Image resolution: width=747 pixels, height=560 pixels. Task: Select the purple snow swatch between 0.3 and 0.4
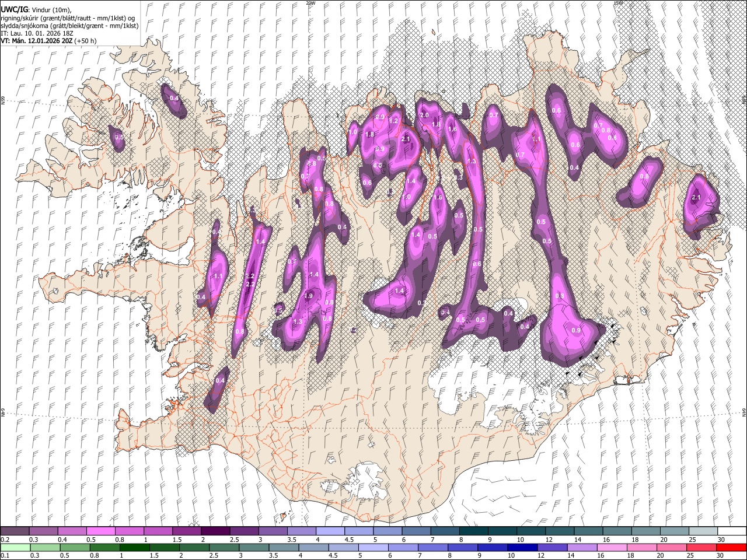tap(44, 531)
